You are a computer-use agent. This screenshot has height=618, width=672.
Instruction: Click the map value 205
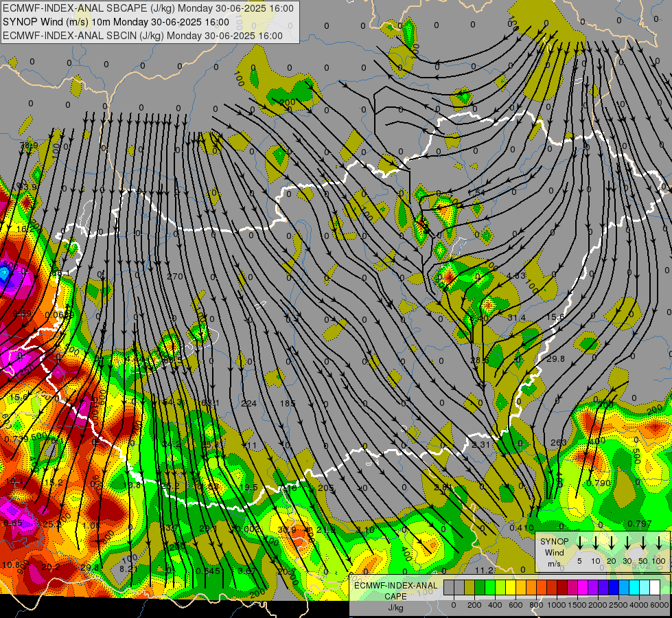tap(326, 488)
